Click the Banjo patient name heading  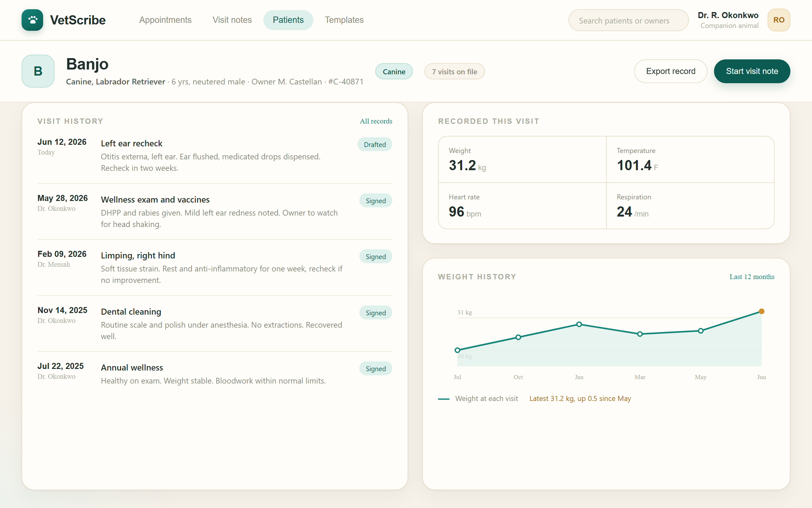[x=87, y=64]
